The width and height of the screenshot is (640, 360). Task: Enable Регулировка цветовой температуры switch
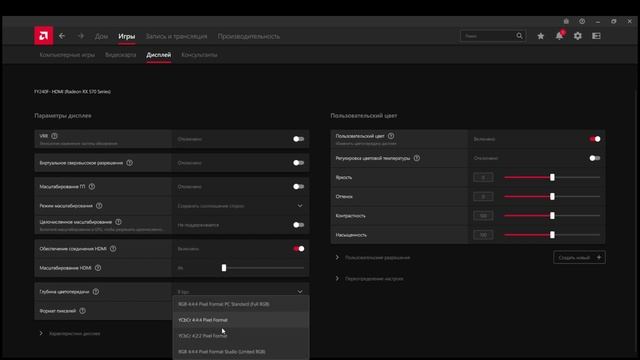click(x=595, y=158)
